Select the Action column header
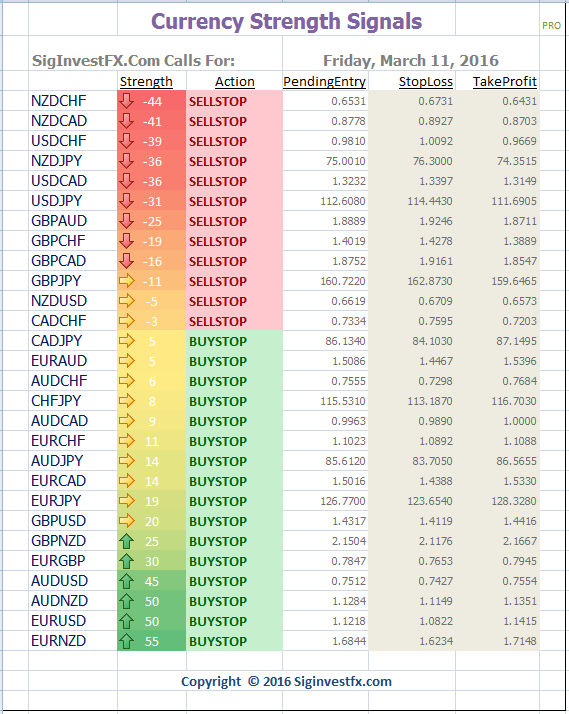 point(234,82)
